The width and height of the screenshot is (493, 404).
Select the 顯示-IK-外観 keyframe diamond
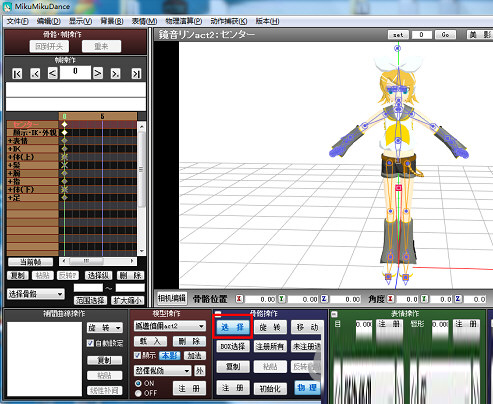[64, 132]
